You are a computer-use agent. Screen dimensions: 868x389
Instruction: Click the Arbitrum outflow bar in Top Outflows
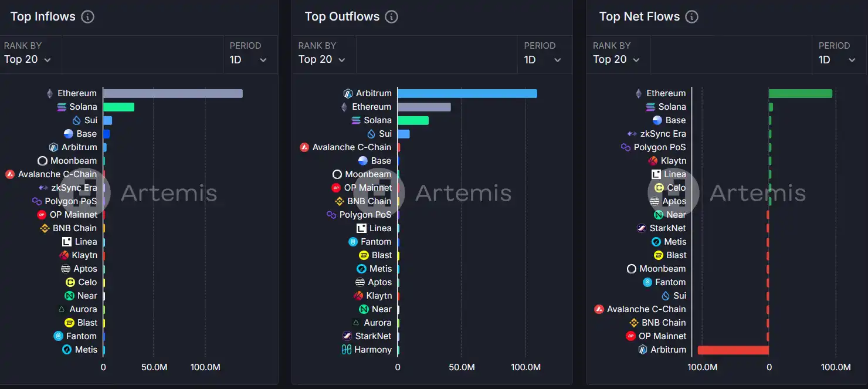(467, 93)
